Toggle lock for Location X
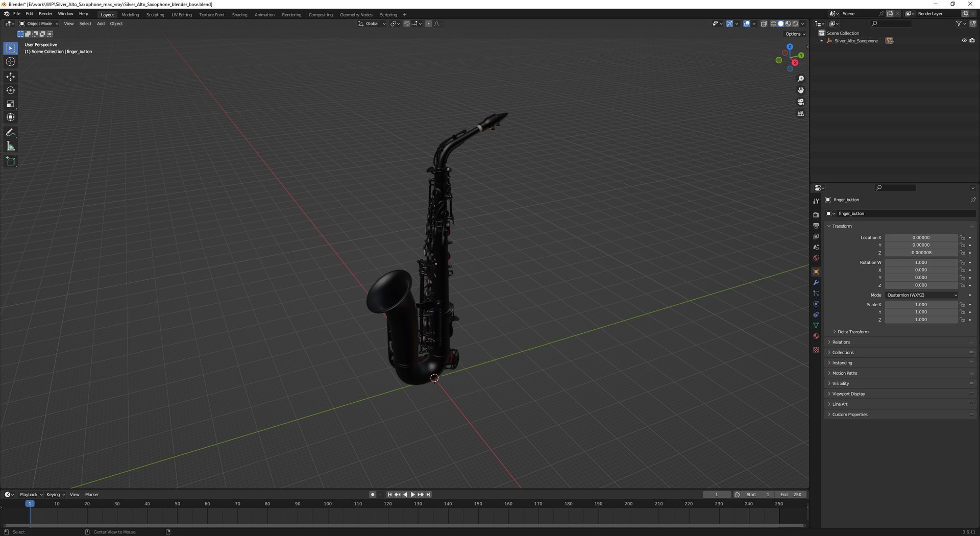Image resolution: width=980 pixels, height=536 pixels. pyautogui.click(x=962, y=238)
